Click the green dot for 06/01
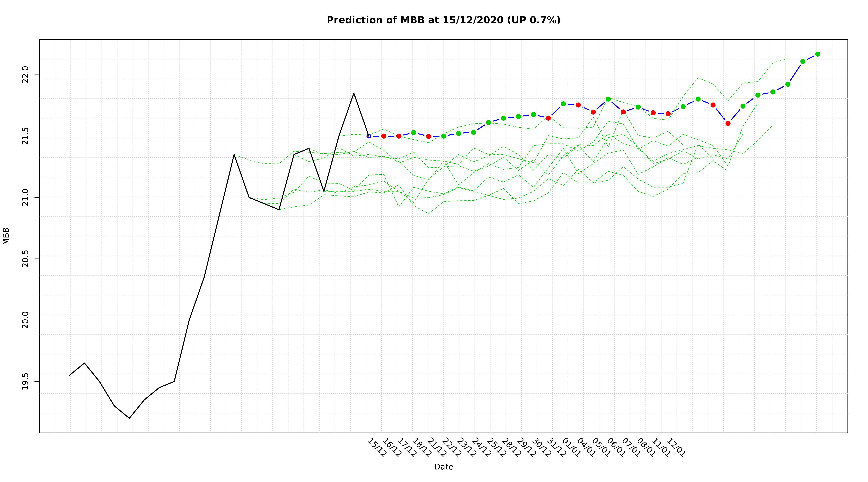The width and height of the screenshot is (868, 482). pos(608,99)
